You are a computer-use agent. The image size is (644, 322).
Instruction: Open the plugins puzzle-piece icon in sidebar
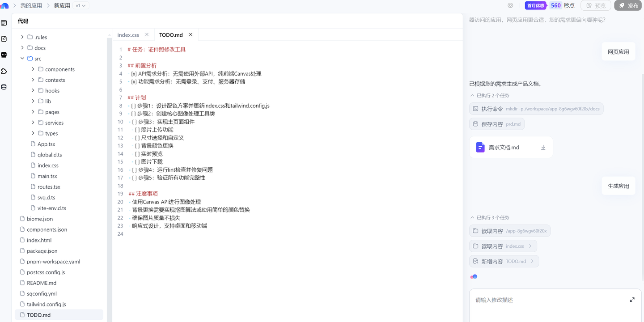[4, 71]
